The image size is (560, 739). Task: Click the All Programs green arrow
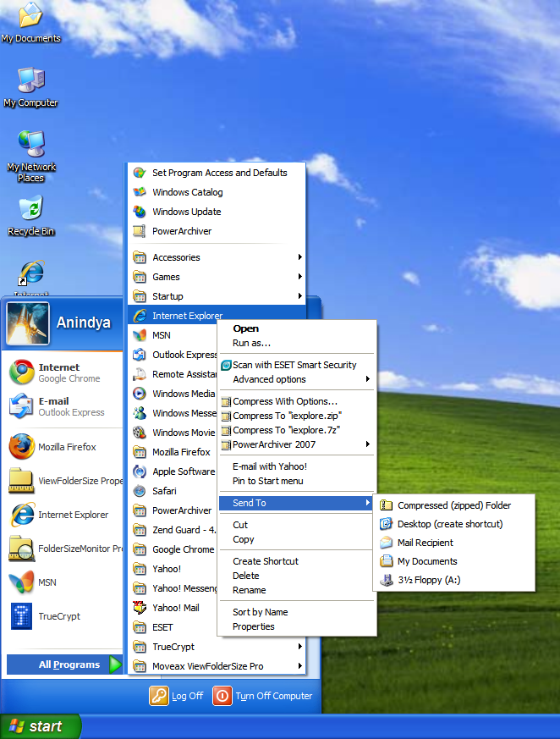115,665
